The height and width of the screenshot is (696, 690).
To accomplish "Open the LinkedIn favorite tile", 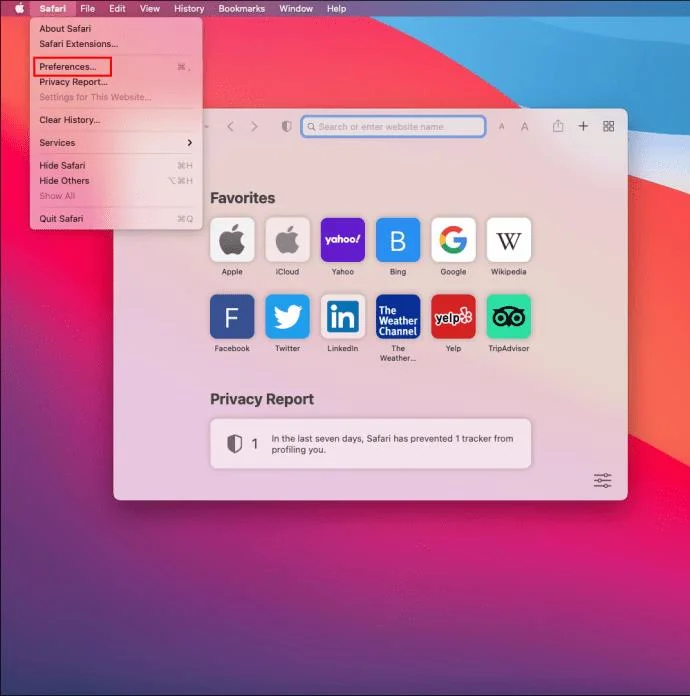I will pos(343,316).
